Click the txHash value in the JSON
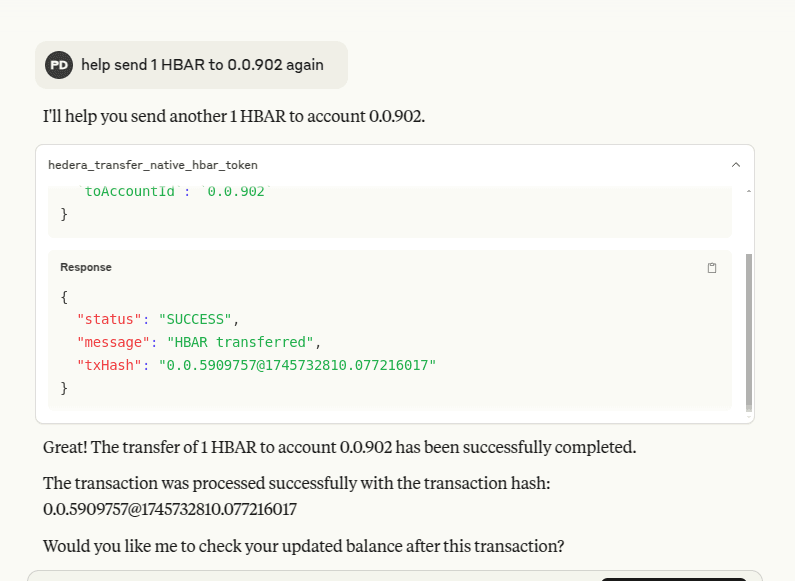The height and width of the screenshot is (581, 795). click(297, 365)
